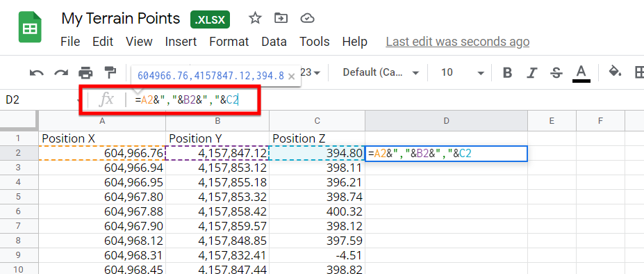Click cell containing 604,967.80
644x274 pixels.
(102, 197)
